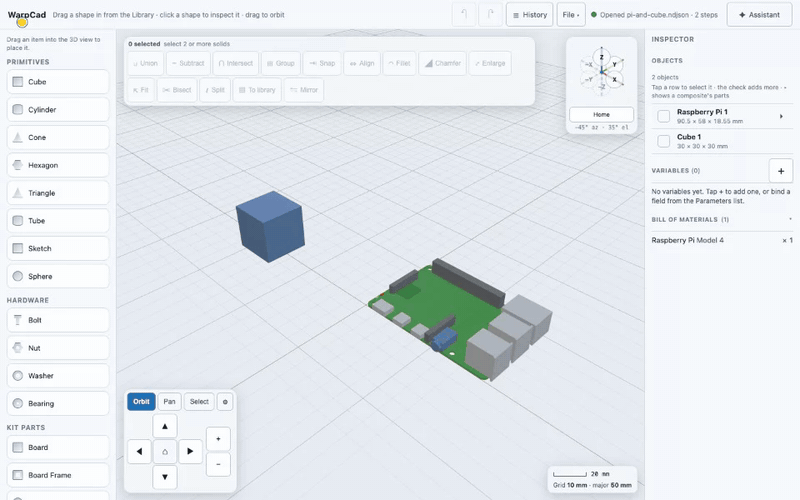Open the Assistant panel
This screenshot has width=800, height=500.
tap(760, 15)
